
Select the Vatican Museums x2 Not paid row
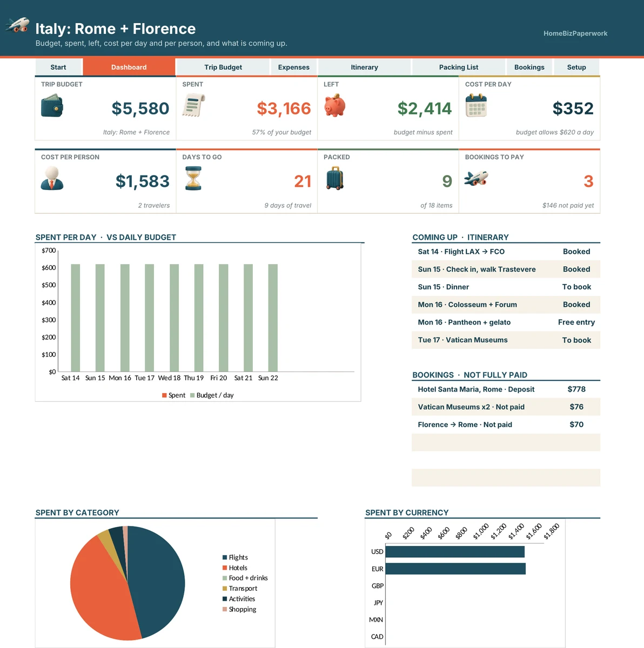[506, 407]
